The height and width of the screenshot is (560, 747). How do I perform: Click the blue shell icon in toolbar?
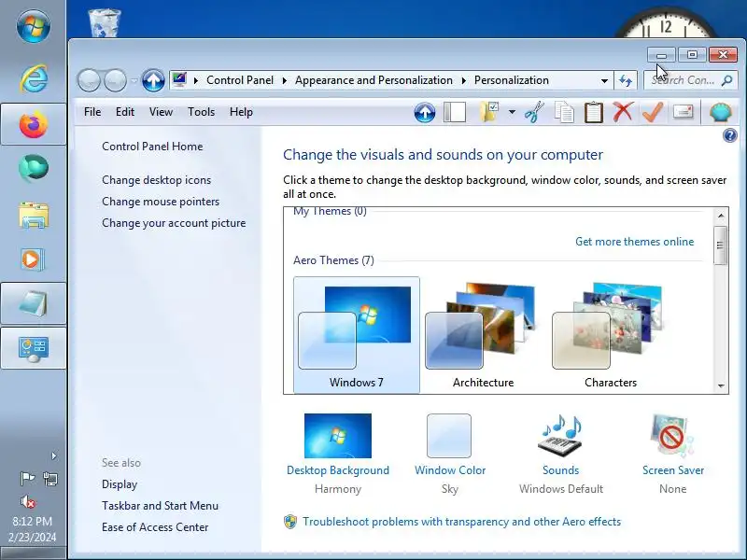[x=720, y=113]
